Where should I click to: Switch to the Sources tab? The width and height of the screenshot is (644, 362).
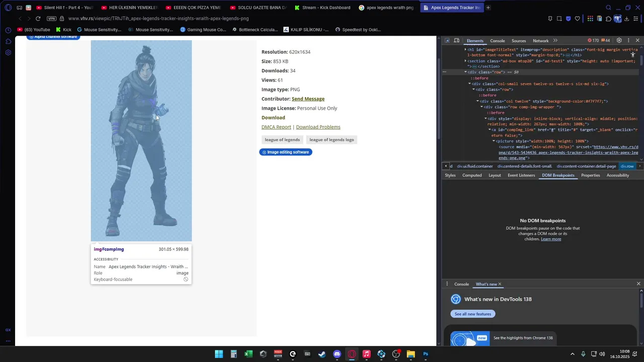point(519,41)
